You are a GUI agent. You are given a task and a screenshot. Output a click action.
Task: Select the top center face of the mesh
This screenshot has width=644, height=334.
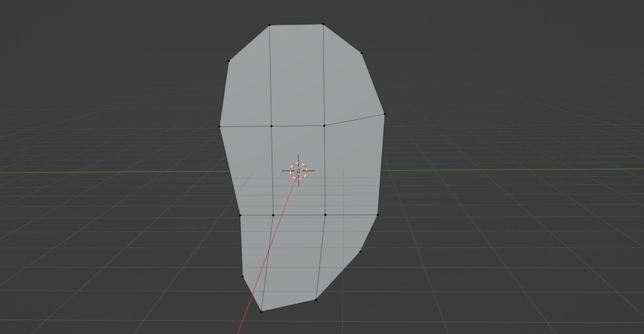point(297,75)
